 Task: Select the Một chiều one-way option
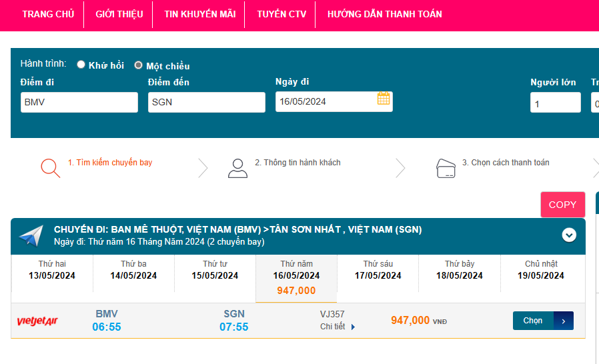pos(139,65)
